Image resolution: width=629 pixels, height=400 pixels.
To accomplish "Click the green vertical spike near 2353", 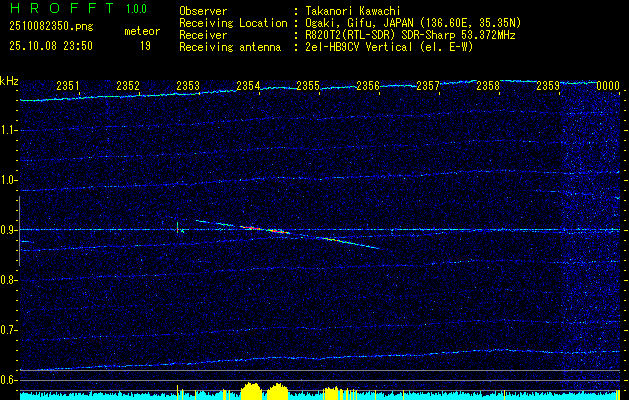I will click(x=177, y=227).
